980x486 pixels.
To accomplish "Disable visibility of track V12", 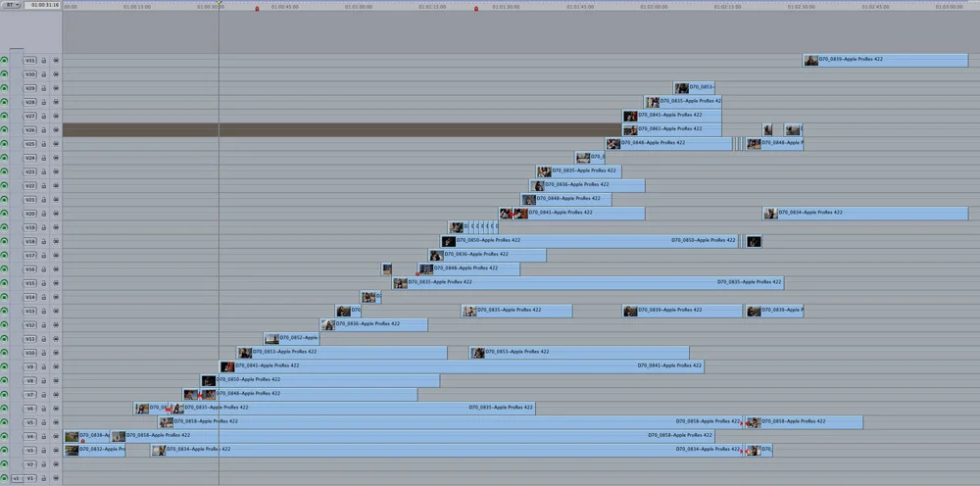I will click(5, 325).
